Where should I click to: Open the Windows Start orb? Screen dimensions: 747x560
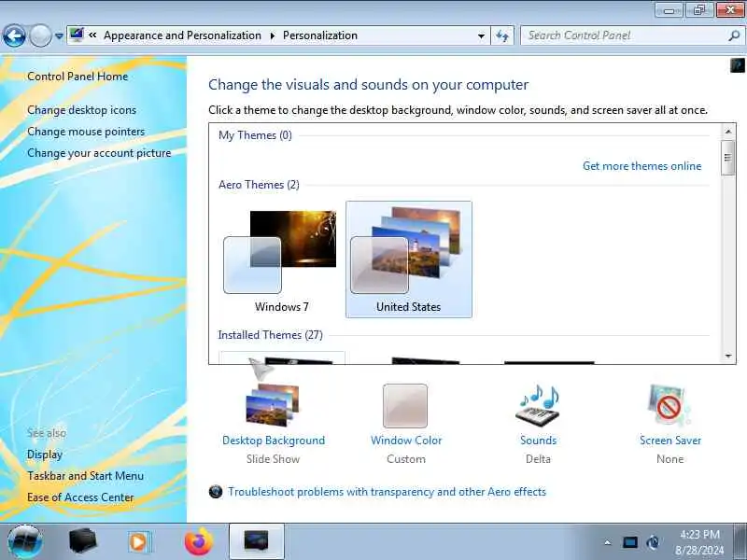click(25, 542)
